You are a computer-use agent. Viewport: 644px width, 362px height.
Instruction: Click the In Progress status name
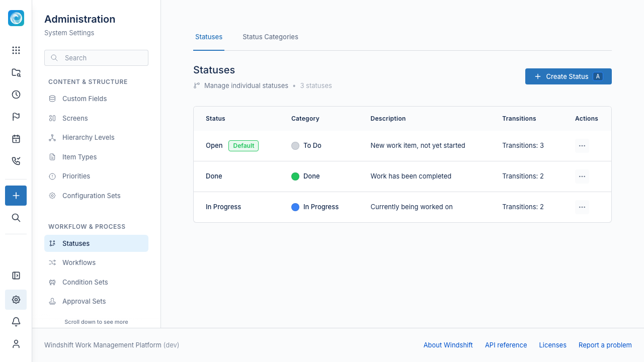[223, 207]
